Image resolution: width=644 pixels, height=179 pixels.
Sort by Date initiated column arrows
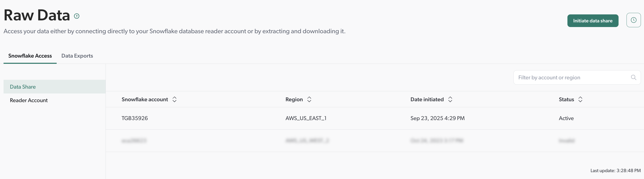pos(450,100)
